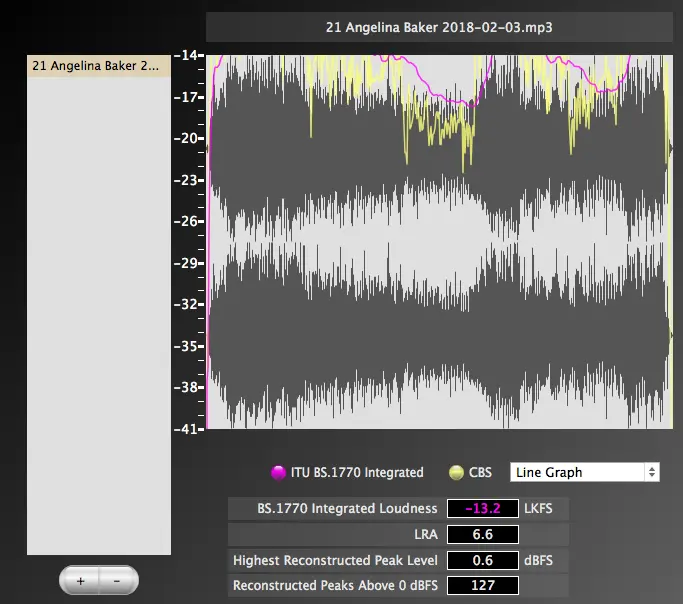Click the Highest Reconstructed Peak Level label
The image size is (683, 604).
334,560
